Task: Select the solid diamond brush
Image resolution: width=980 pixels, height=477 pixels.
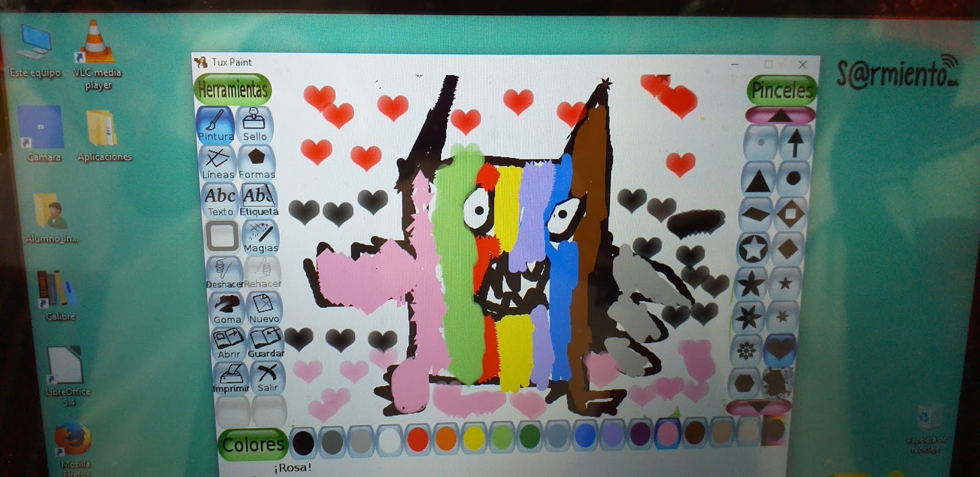Action: (788, 249)
